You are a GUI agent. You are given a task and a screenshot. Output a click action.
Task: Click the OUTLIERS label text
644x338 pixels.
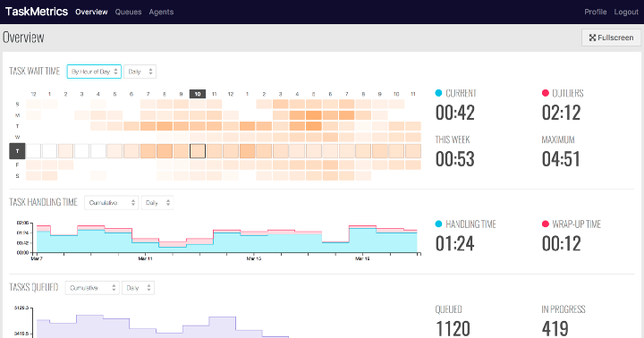coord(568,93)
